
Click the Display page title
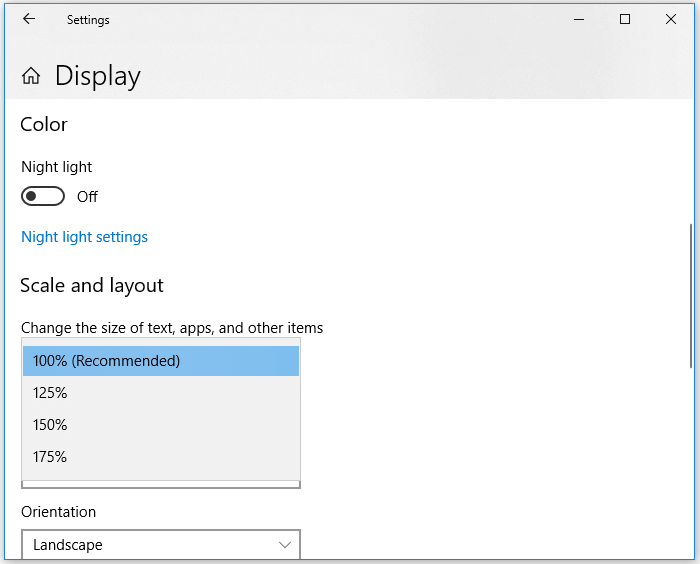(98, 76)
